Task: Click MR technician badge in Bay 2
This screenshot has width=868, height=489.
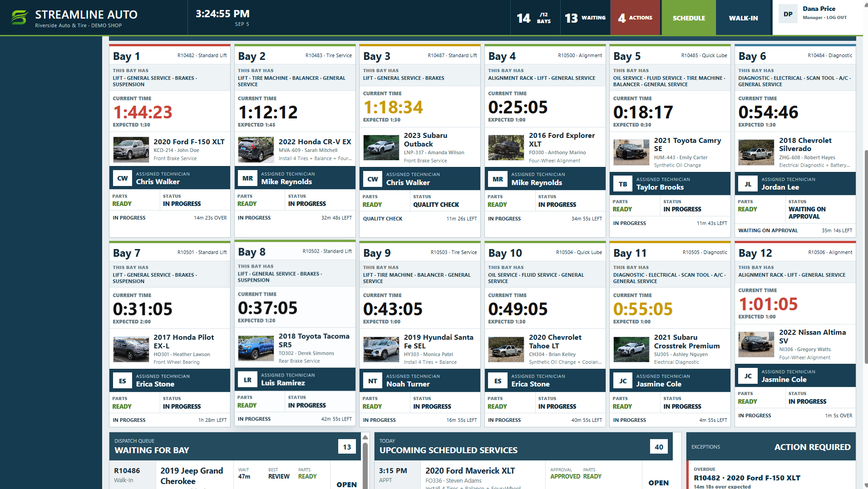Action: point(247,178)
